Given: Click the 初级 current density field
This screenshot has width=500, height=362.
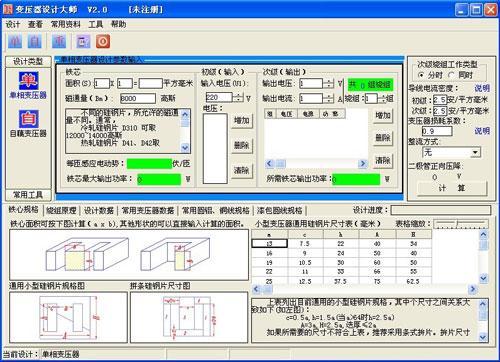Looking at the screenshot, I should [x=440, y=100].
